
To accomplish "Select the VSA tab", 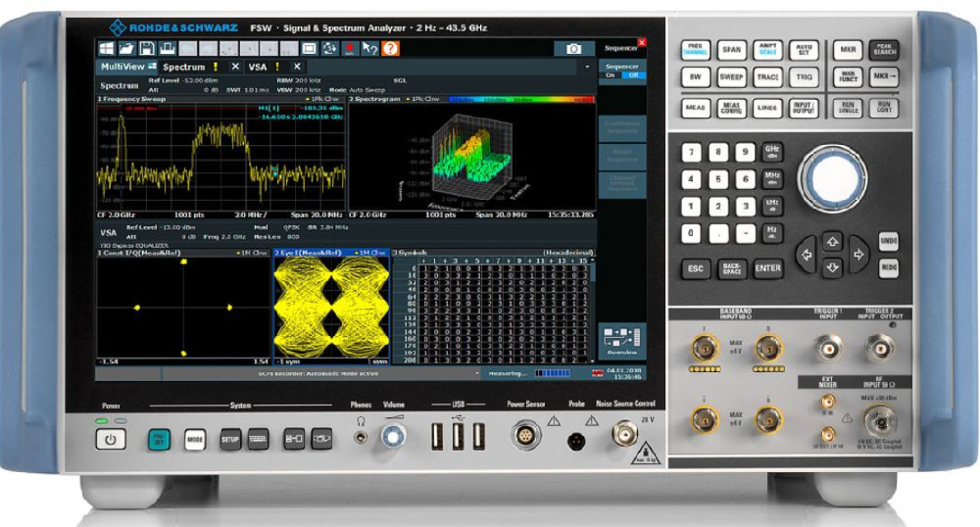I will [258, 67].
